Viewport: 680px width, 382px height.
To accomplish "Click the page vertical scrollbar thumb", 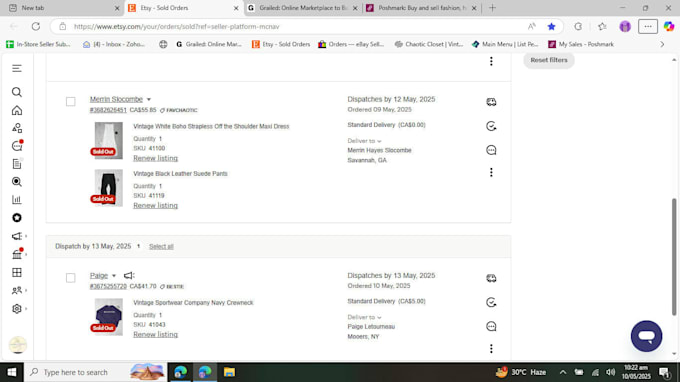I will (x=673, y=257).
